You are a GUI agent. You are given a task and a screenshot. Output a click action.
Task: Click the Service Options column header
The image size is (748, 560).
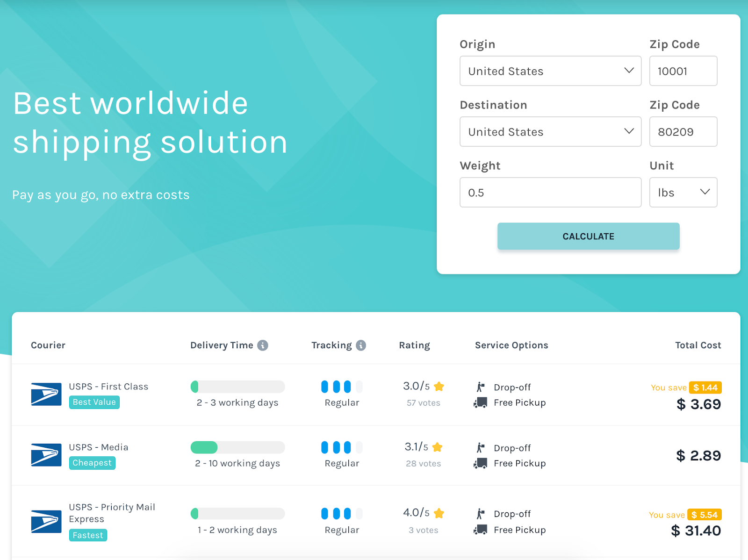[x=511, y=345]
